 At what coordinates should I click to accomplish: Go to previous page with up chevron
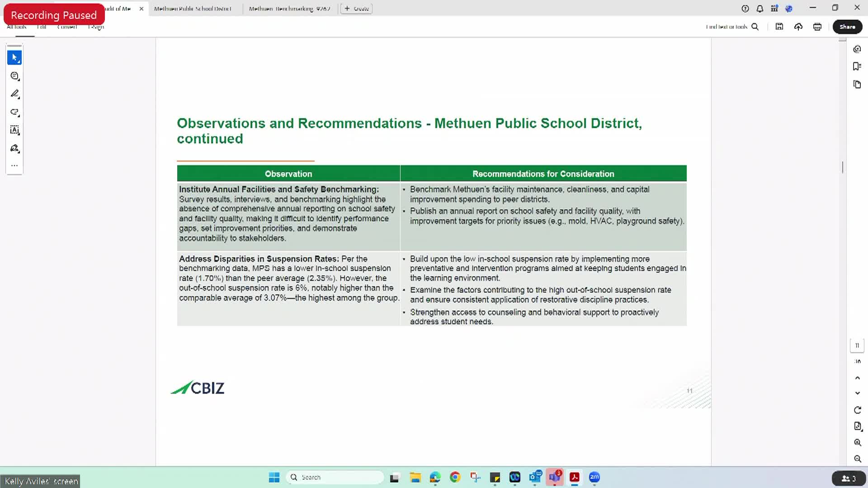[858, 378]
